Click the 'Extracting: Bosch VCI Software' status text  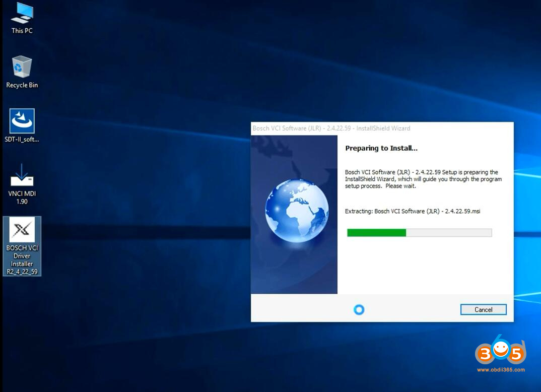pyautogui.click(x=412, y=211)
